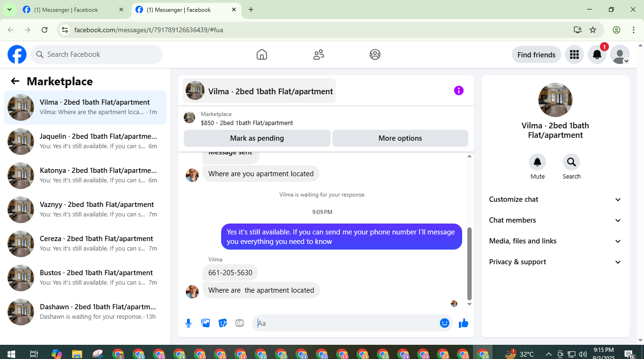
Task: Click listing photo in right panel
Action: point(555,100)
